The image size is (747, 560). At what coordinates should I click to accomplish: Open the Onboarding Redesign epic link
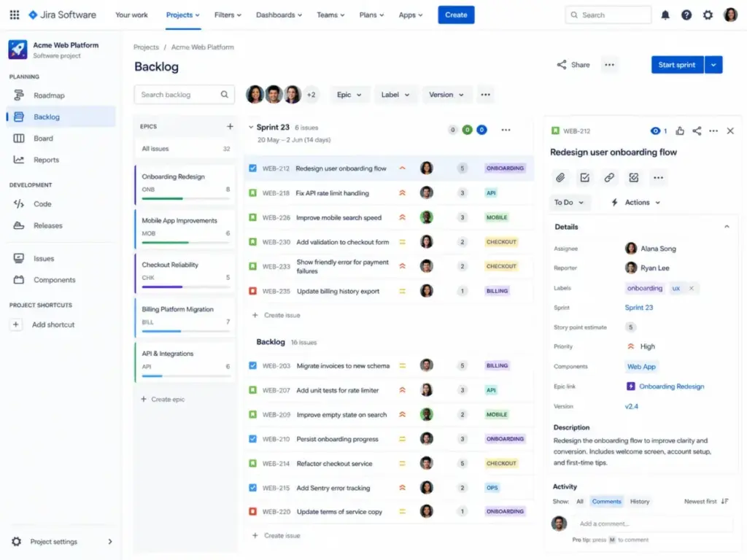(671, 386)
